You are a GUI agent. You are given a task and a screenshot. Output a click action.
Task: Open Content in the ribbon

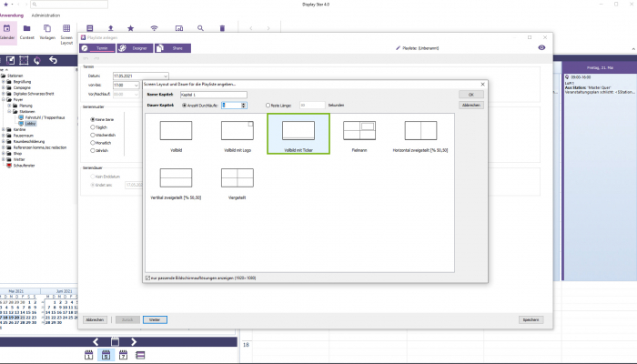pyautogui.click(x=27, y=33)
